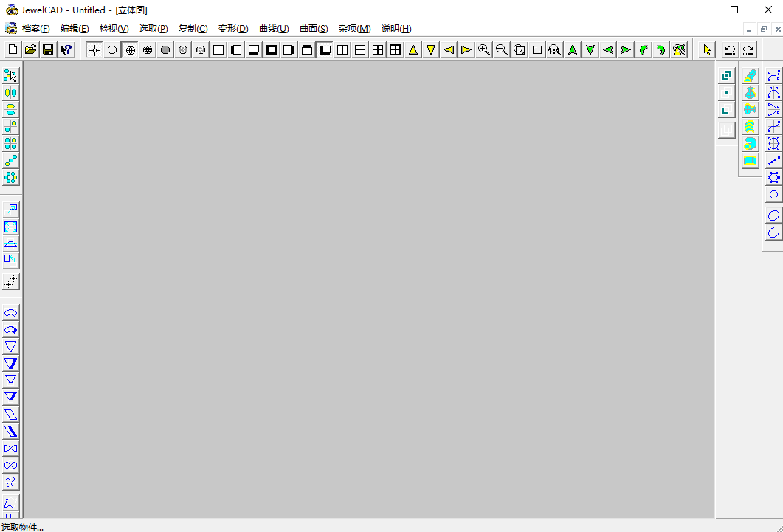
Task: Switch to the four-viewport layout
Action: pyautogui.click(x=377, y=49)
